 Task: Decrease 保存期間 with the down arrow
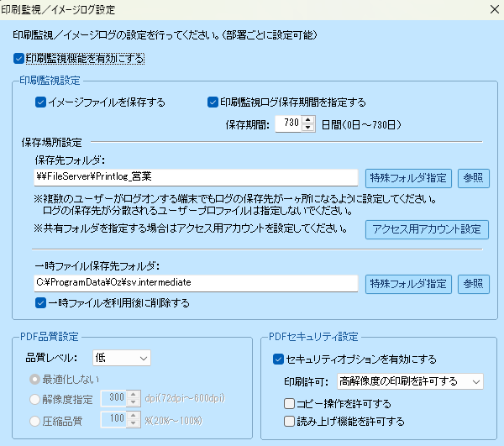(x=307, y=128)
